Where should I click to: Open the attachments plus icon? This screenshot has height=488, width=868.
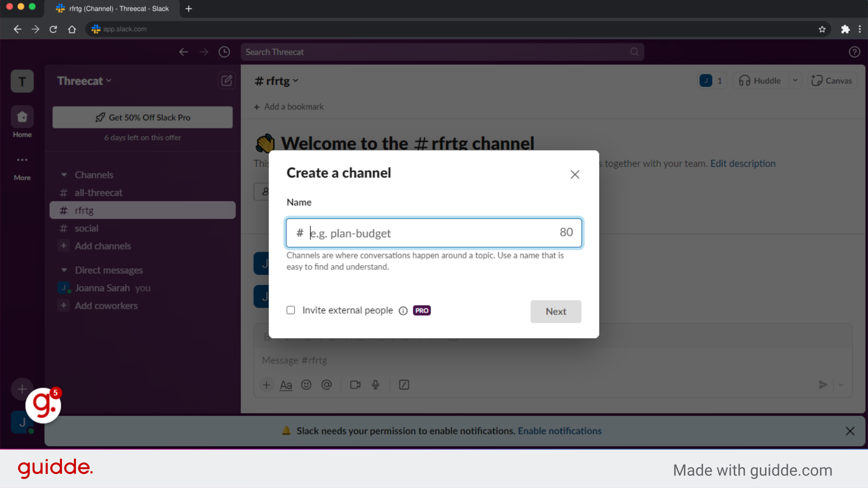(x=266, y=385)
